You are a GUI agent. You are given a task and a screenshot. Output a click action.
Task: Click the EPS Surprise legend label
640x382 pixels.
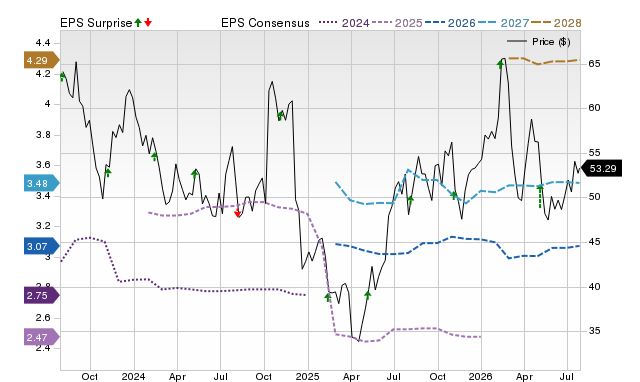point(96,23)
